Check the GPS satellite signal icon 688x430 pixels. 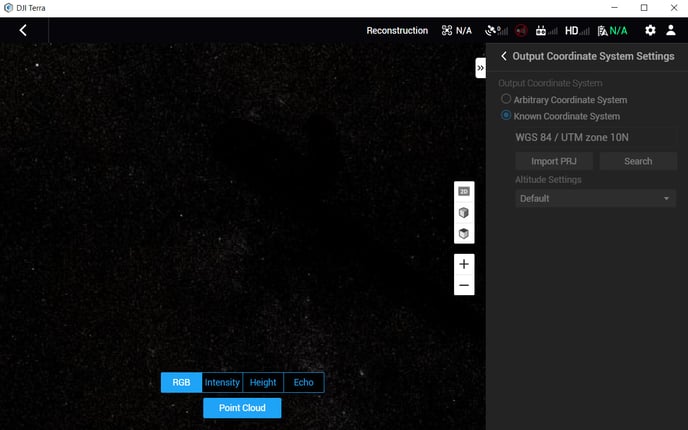pyautogui.click(x=496, y=30)
